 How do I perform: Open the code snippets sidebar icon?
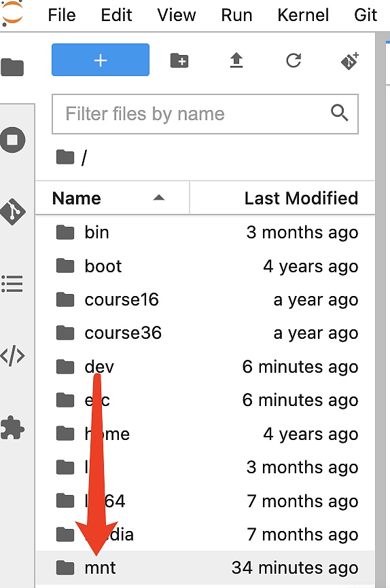pos(12,356)
